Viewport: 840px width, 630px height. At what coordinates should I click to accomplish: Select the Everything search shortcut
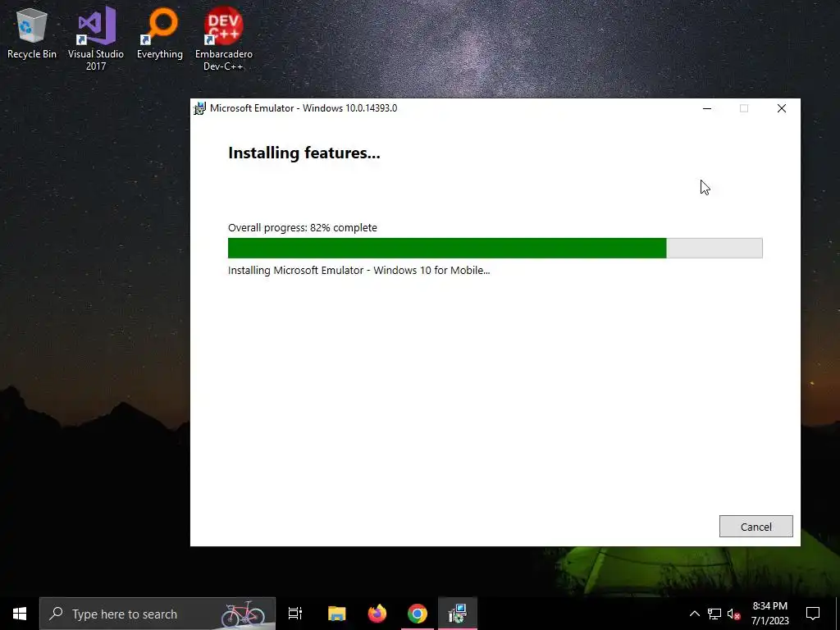click(160, 34)
